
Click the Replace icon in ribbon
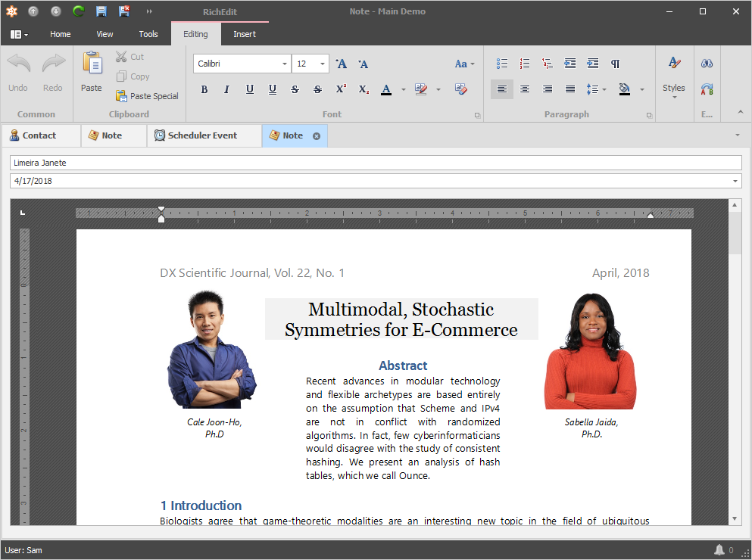pos(707,89)
